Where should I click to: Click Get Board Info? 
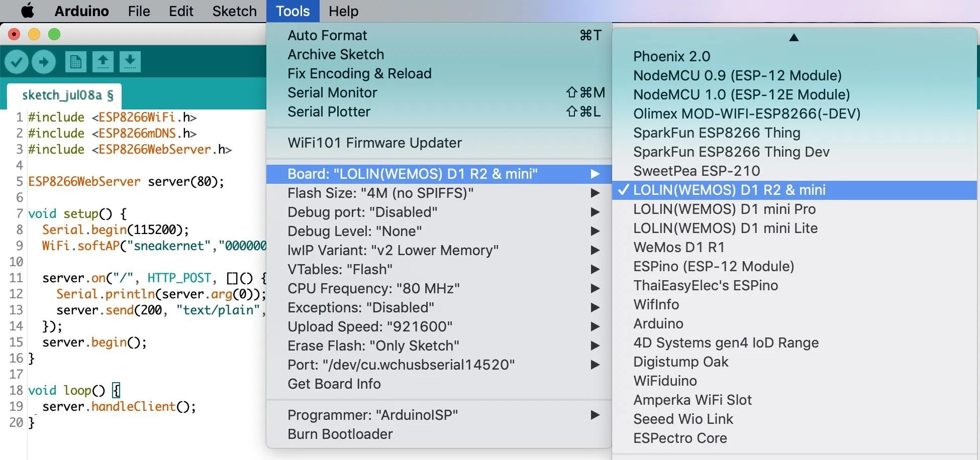(x=439, y=384)
